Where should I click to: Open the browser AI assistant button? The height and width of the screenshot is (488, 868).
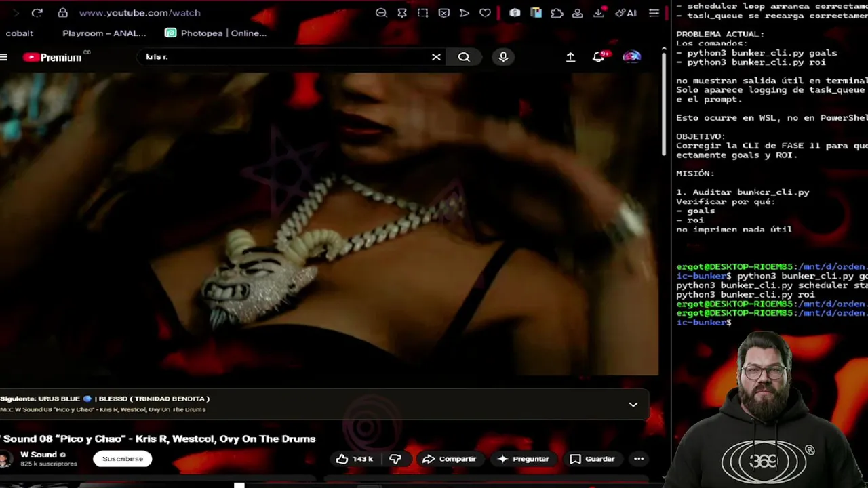point(627,13)
